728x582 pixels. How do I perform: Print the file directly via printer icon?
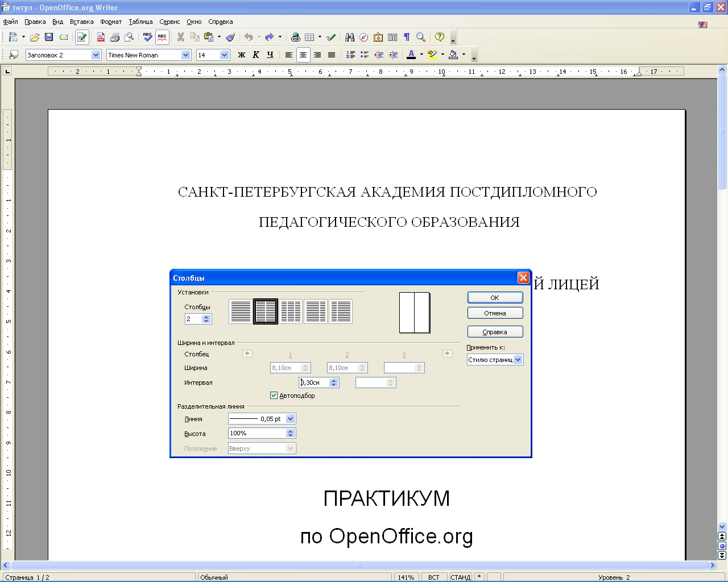[115, 37]
